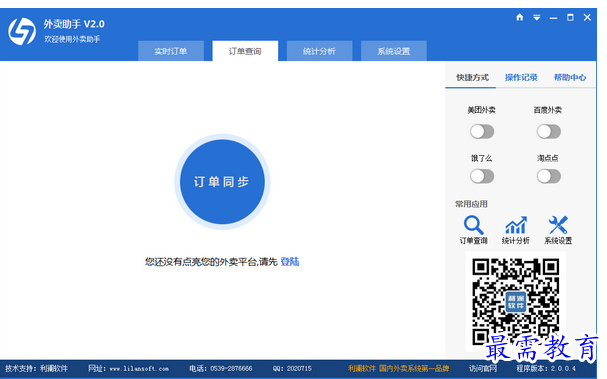Viewport: 607px width, 379px height.
Task: Maximize the 外卖助手 window
Action: coord(570,17)
